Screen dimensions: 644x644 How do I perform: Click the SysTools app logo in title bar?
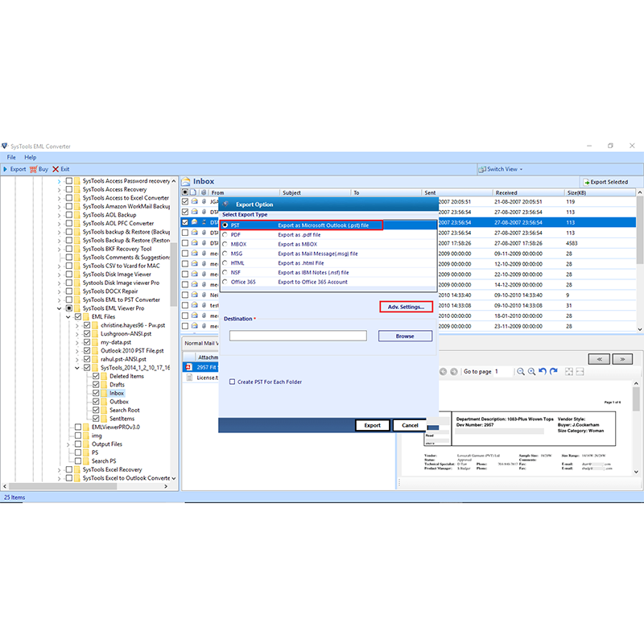click(5, 146)
